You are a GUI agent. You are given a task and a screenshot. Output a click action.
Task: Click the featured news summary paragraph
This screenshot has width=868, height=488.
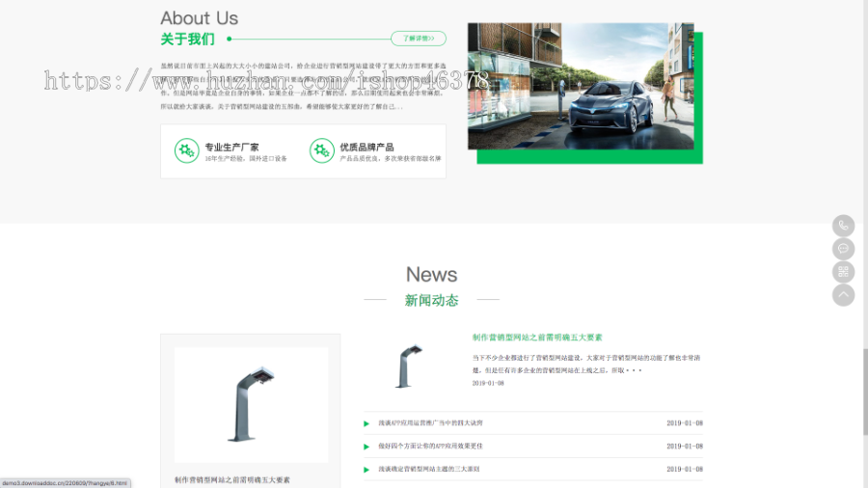pos(586,364)
